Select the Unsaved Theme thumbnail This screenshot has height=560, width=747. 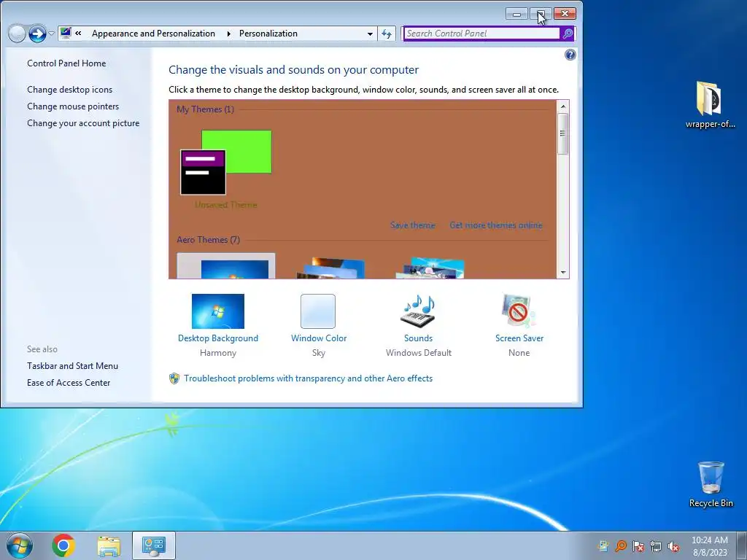pyautogui.click(x=226, y=163)
